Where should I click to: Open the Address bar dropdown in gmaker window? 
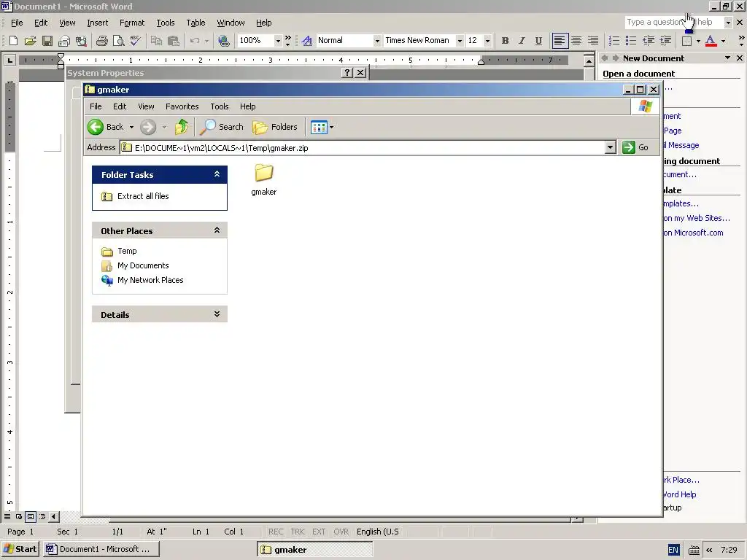coord(611,147)
